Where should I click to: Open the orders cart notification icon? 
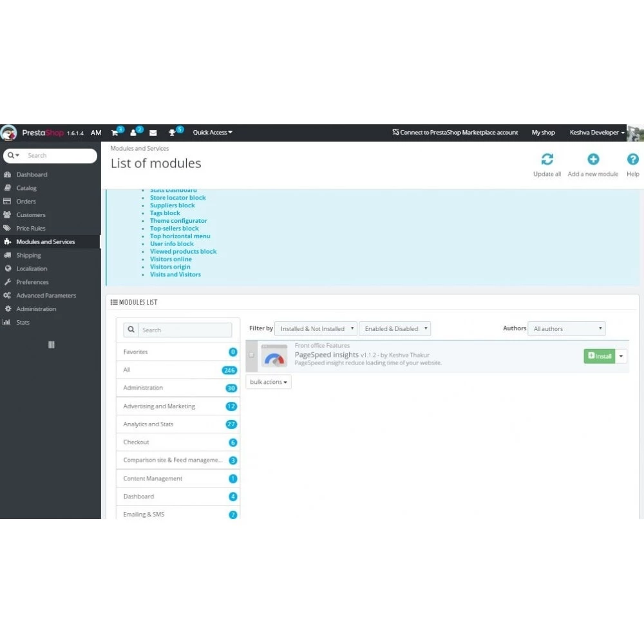click(x=115, y=133)
